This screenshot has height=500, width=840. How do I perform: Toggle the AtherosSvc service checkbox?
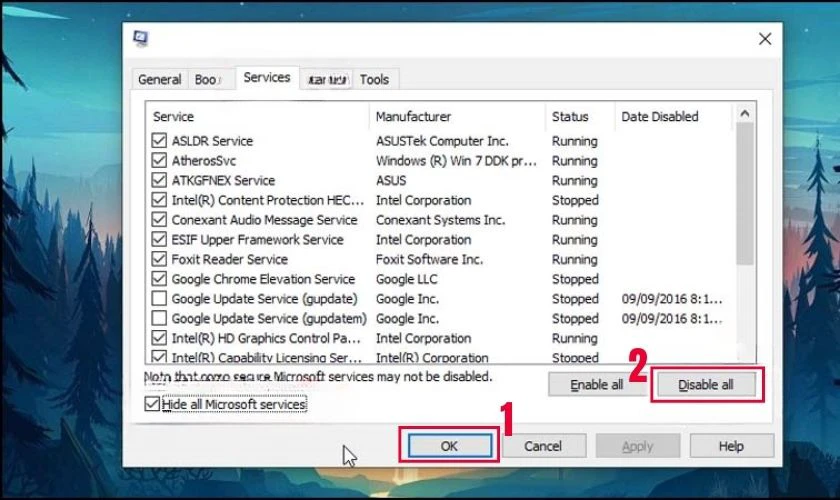(x=159, y=161)
